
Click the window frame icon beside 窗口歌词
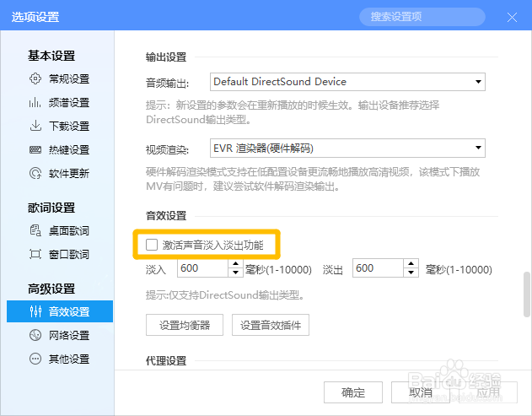tap(35, 254)
